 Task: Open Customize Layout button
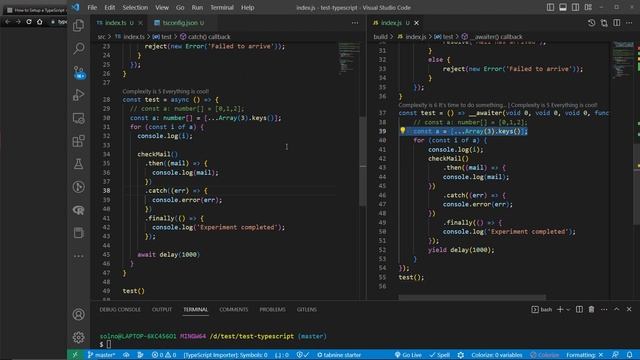(x=588, y=7)
